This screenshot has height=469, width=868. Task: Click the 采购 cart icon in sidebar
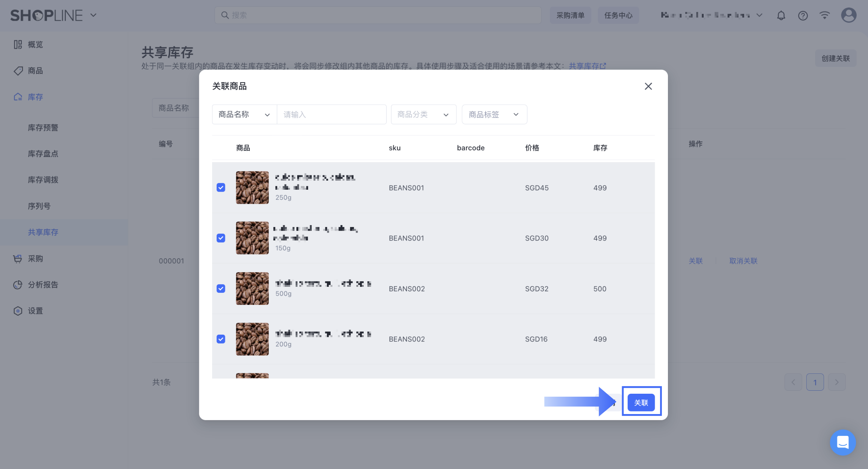[x=18, y=259]
